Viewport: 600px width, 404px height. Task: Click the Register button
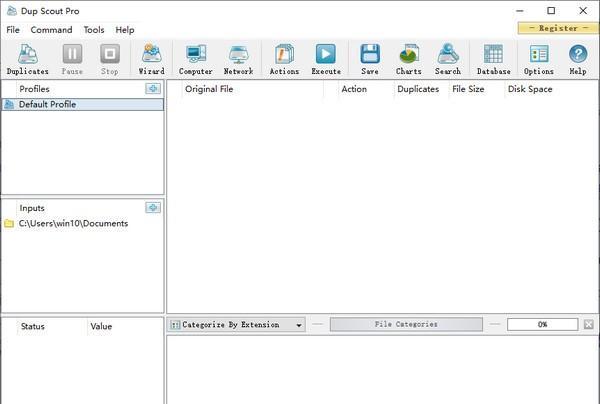point(558,28)
